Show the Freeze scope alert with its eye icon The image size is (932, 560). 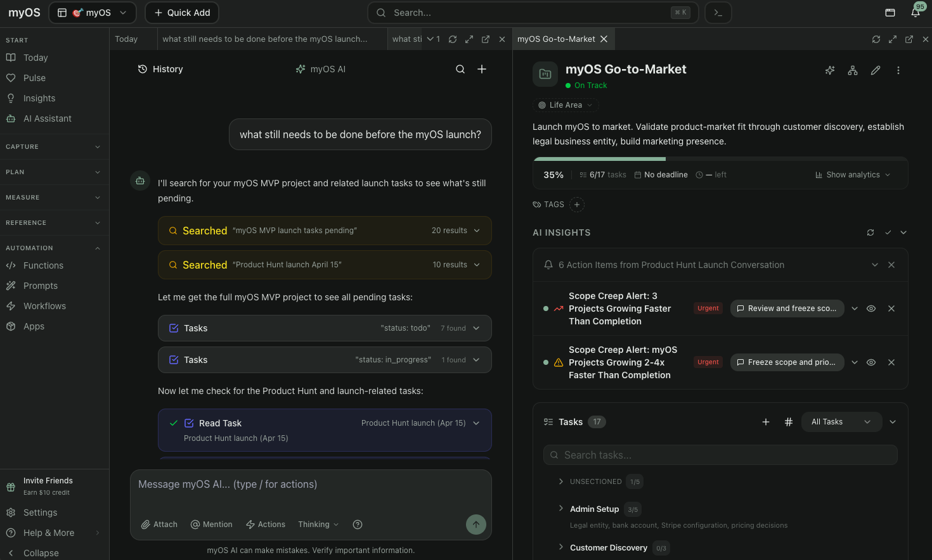(x=871, y=362)
